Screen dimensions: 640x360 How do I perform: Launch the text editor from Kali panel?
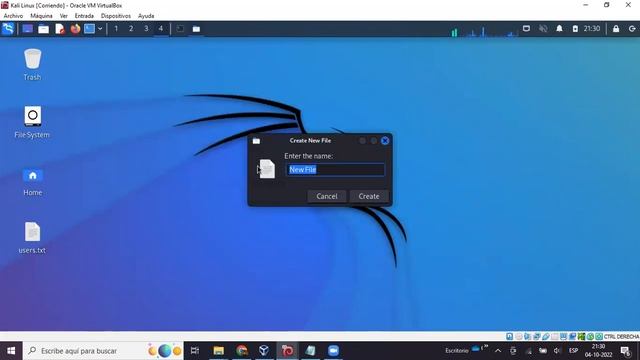pyautogui.click(x=60, y=29)
